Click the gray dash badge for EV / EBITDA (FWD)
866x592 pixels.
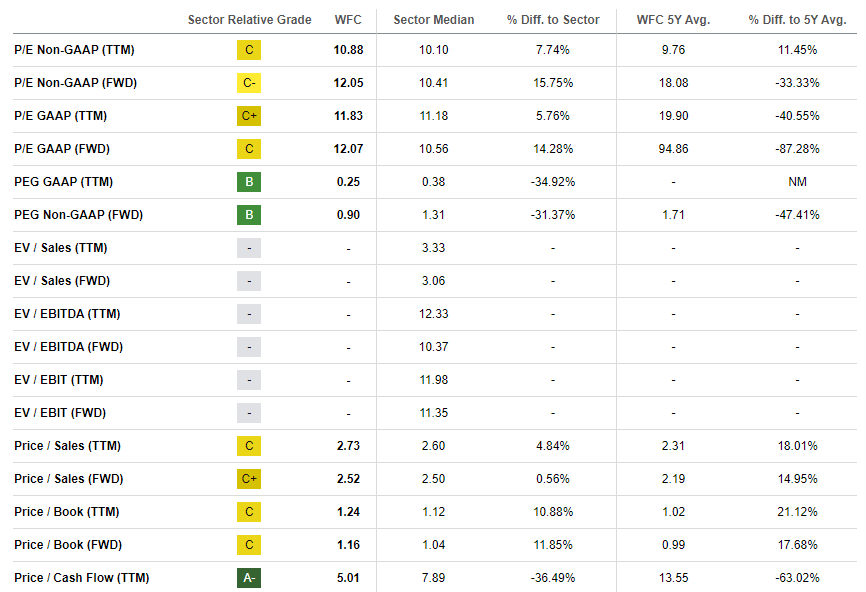click(x=249, y=347)
